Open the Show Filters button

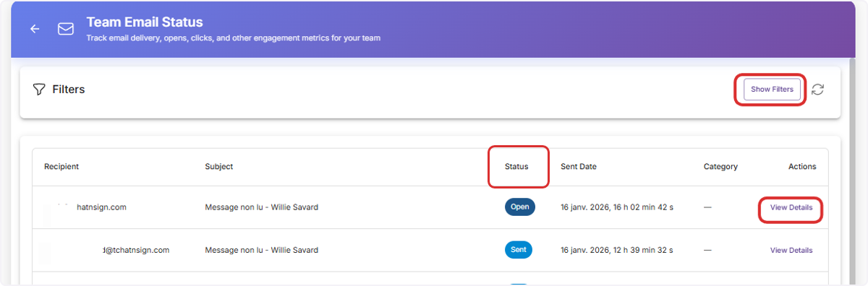click(x=772, y=90)
